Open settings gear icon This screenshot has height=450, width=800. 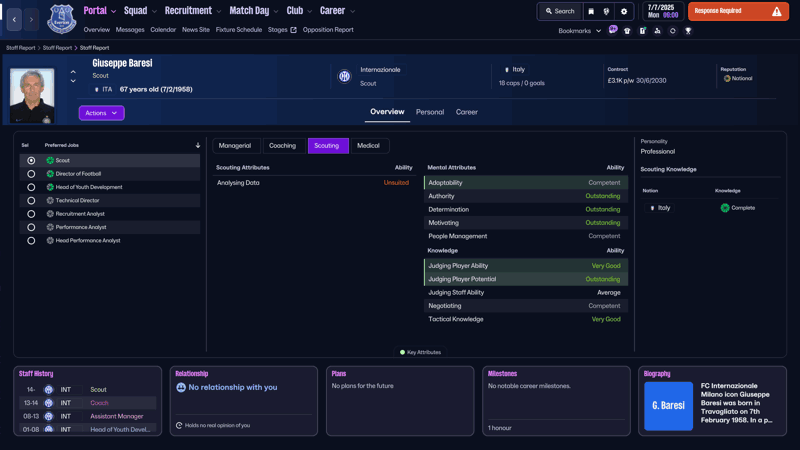(624, 11)
